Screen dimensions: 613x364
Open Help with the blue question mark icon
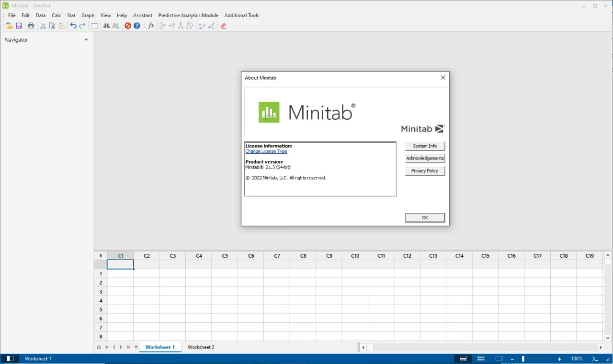[137, 26]
